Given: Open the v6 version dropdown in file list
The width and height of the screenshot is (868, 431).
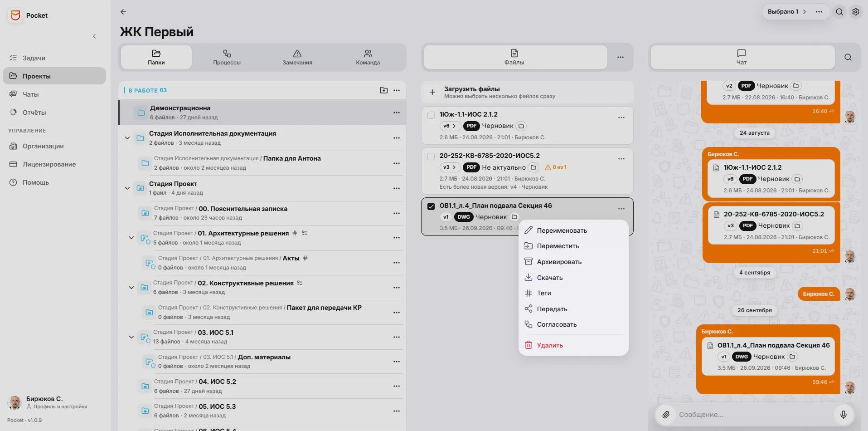Looking at the screenshot, I should click(450, 126).
